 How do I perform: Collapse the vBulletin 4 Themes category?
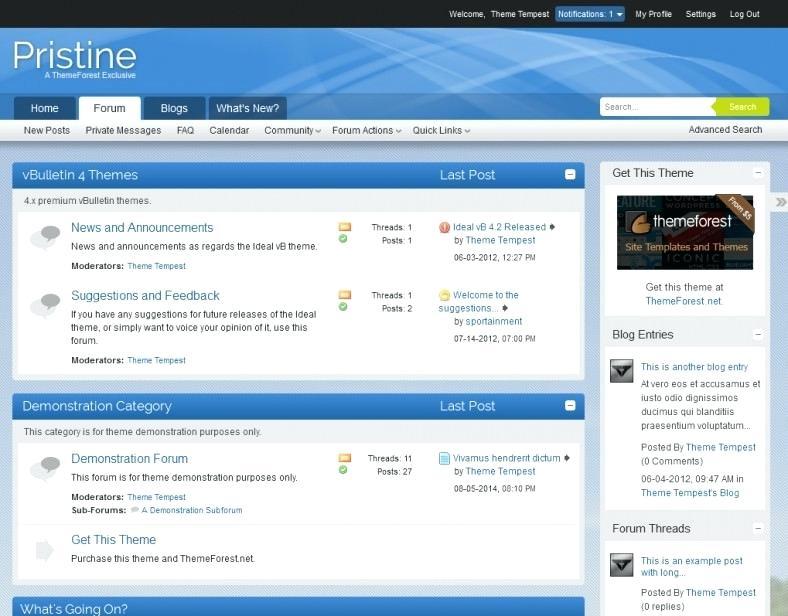tap(570, 174)
